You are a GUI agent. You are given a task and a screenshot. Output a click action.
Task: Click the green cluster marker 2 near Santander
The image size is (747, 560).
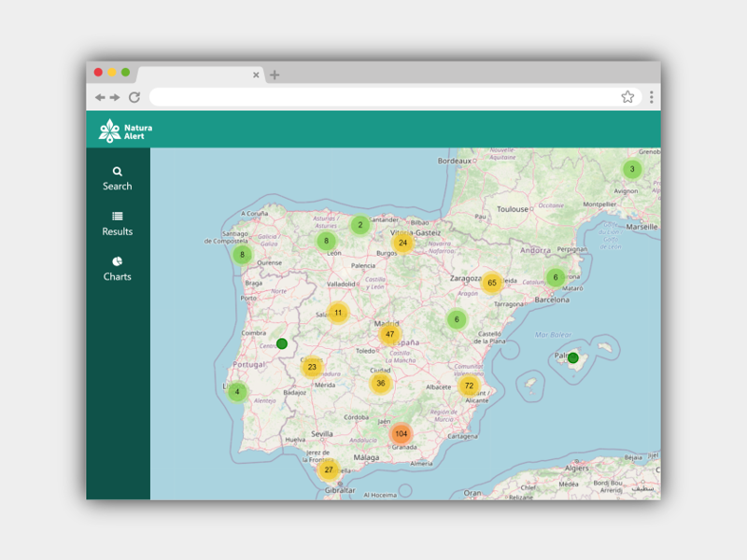(x=360, y=225)
